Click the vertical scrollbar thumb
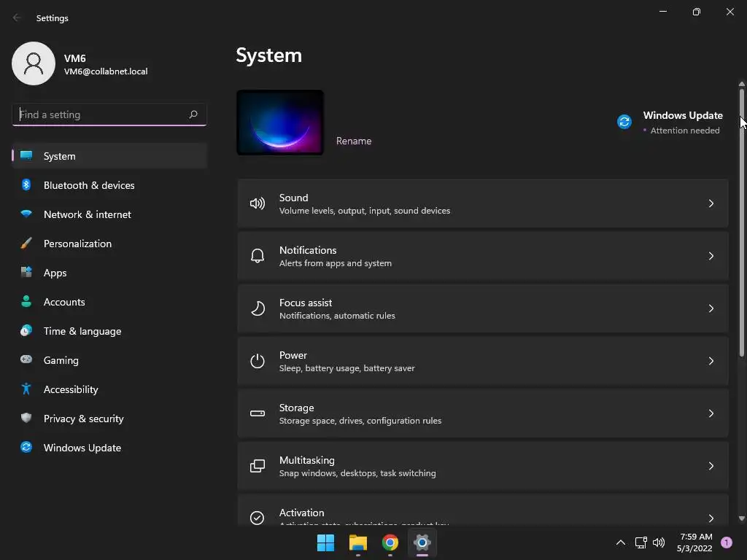The width and height of the screenshot is (747, 560). coord(741,222)
